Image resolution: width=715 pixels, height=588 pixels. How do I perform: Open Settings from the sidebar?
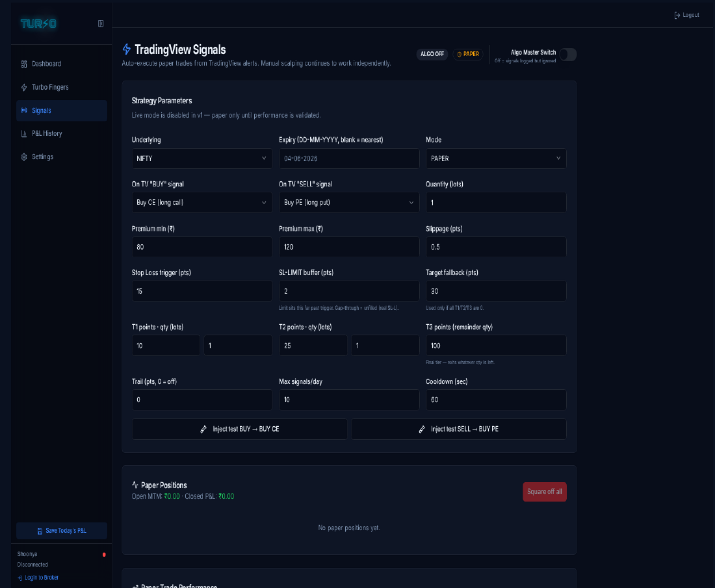62,157
